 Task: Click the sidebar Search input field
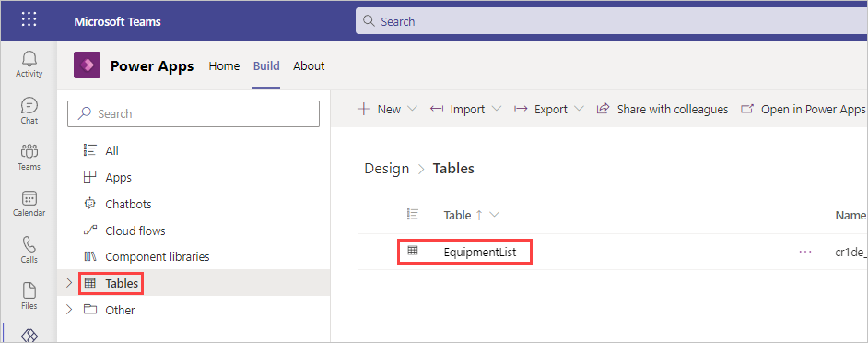[194, 113]
